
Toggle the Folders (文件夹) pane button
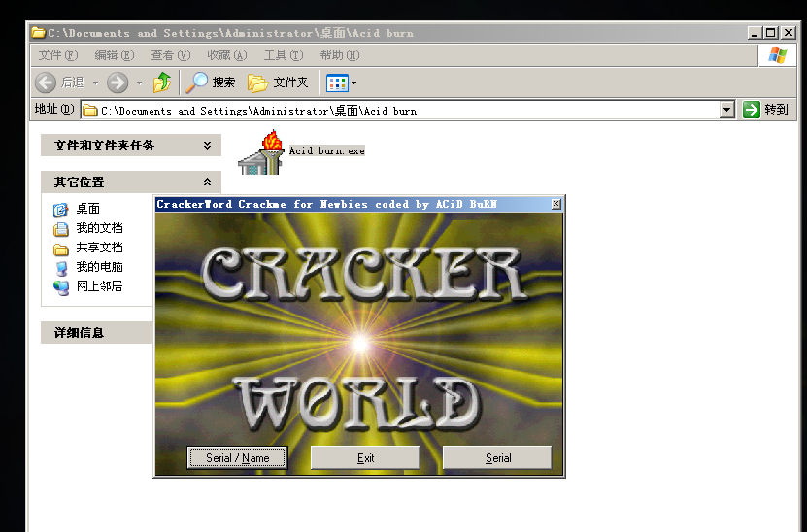(278, 83)
